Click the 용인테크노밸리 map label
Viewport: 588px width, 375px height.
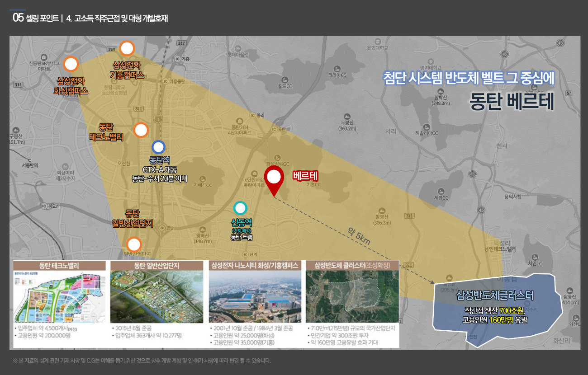[500, 249]
